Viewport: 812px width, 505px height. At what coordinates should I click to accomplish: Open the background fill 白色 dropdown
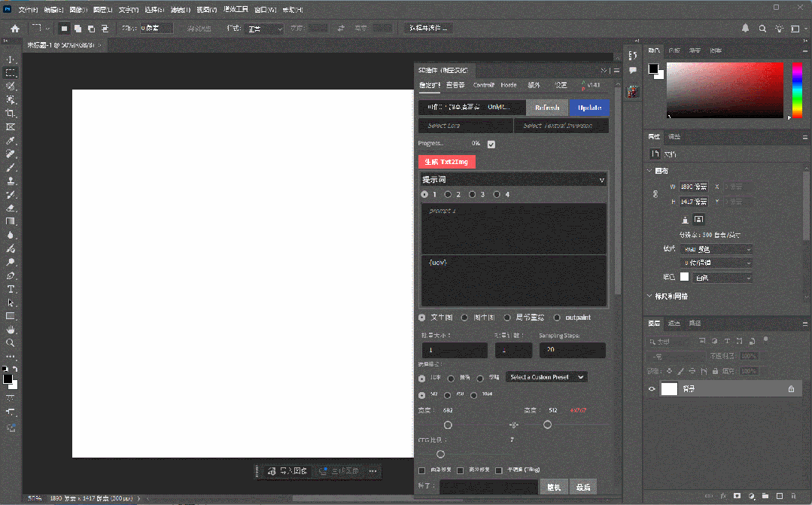coord(722,278)
